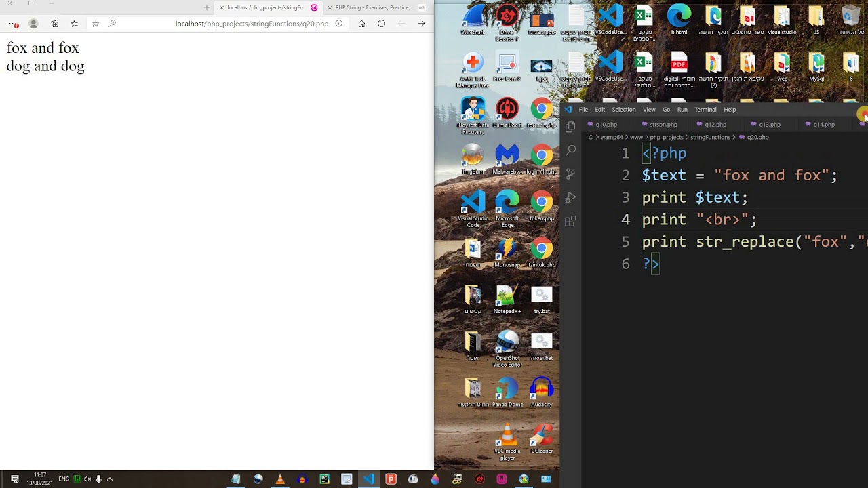The height and width of the screenshot is (488, 868).
Task: Close the PHP String Exercises browser tab
Action: 330,7
